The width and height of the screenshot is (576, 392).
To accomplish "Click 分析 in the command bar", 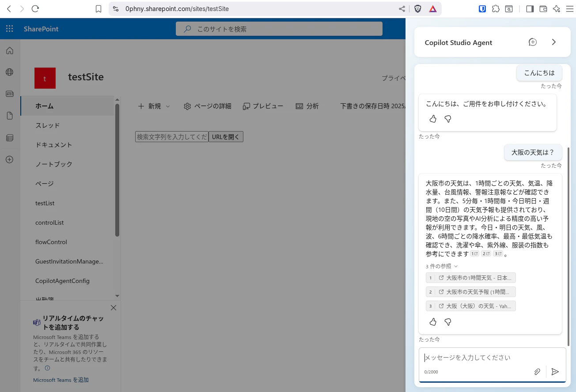I will tap(307, 106).
